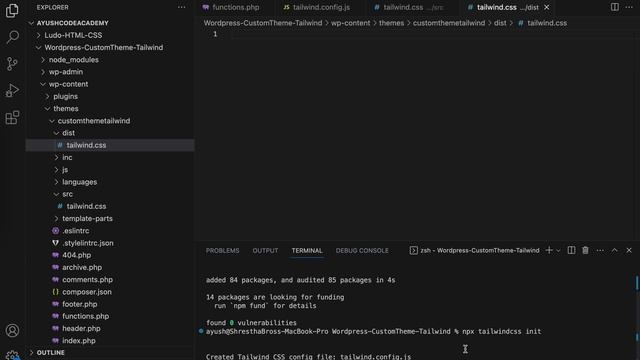Click the customthemetailwind breadcrumb segment
Viewport: 640px width, 360px height.
pyautogui.click(x=449, y=23)
